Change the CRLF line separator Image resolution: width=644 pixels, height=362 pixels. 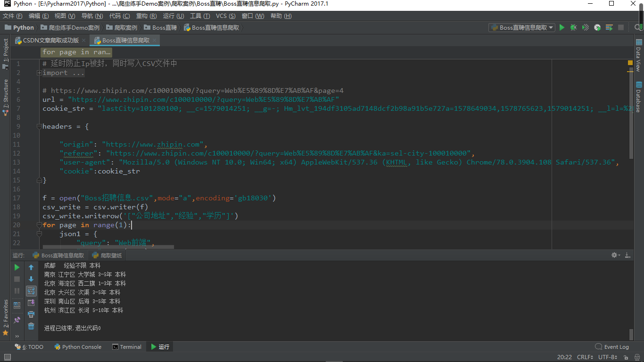[585, 358]
